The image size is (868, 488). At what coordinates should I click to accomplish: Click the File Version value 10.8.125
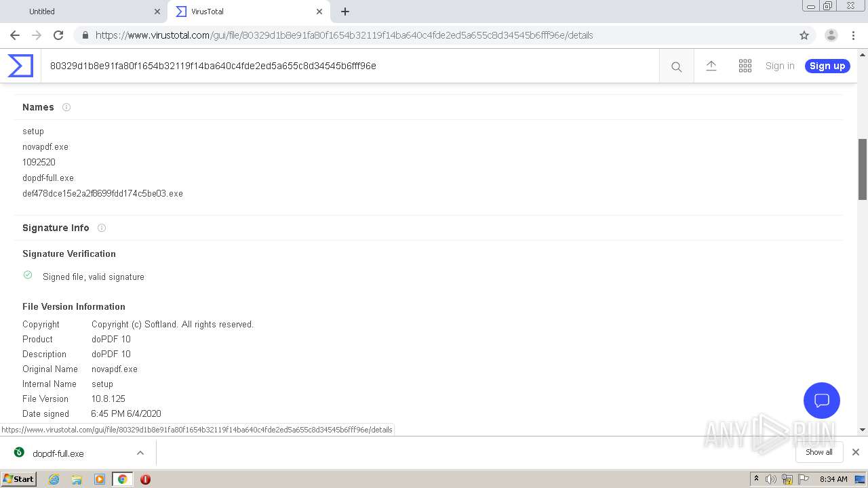(x=108, y=399)
